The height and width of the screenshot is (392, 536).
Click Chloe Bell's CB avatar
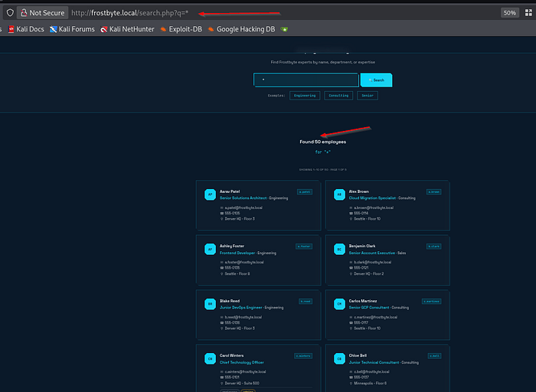339,358
